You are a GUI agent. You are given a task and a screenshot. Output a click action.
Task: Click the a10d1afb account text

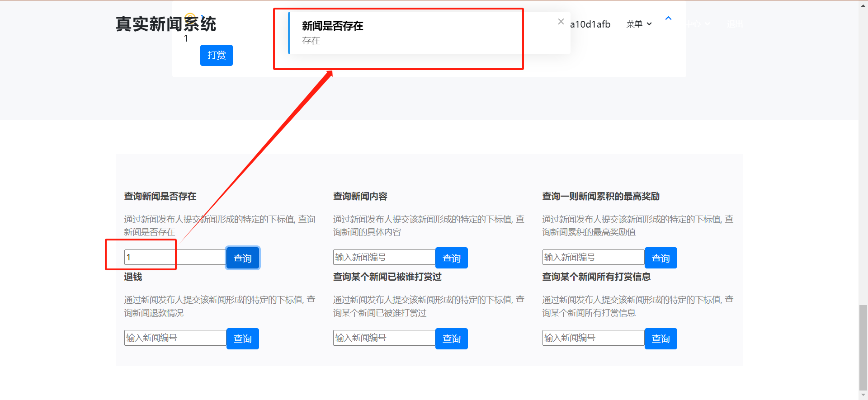pyautogui.click(x=590, y=24)
